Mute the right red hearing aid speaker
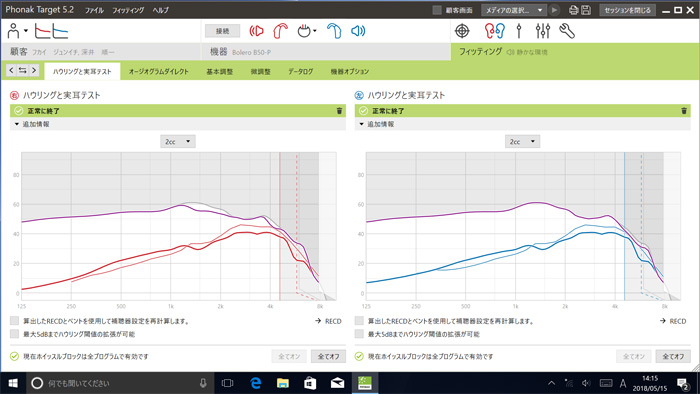This screenshot has width=700, height=394. pos(257,31)
